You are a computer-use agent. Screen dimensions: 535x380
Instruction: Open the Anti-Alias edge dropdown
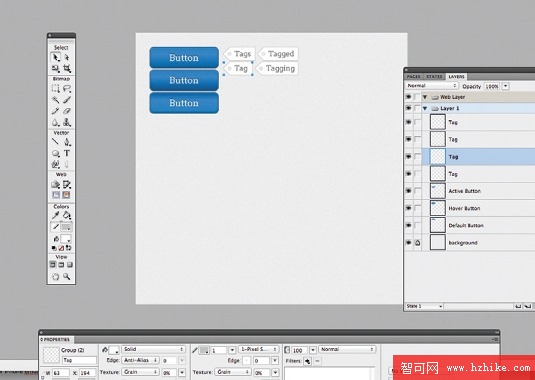click(140, 360)
